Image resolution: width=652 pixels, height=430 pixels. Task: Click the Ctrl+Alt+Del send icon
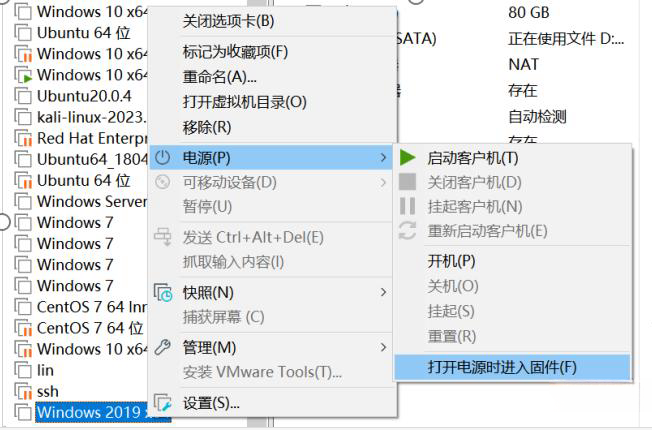tap(163, 237)
